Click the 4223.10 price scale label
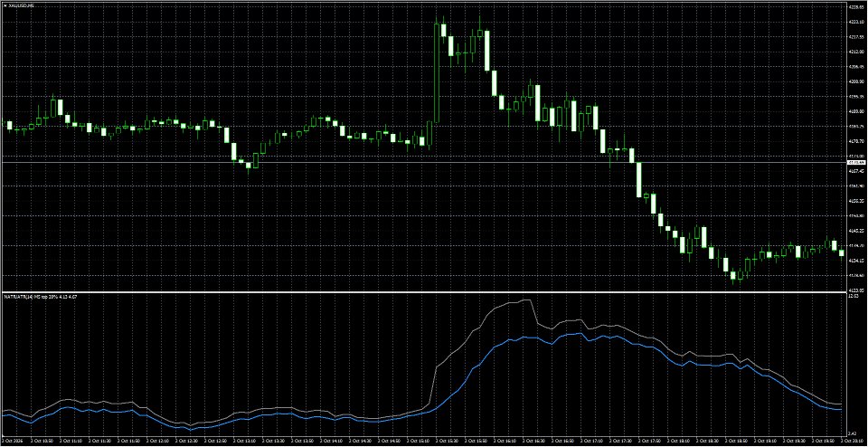 [x=856, y=22]
